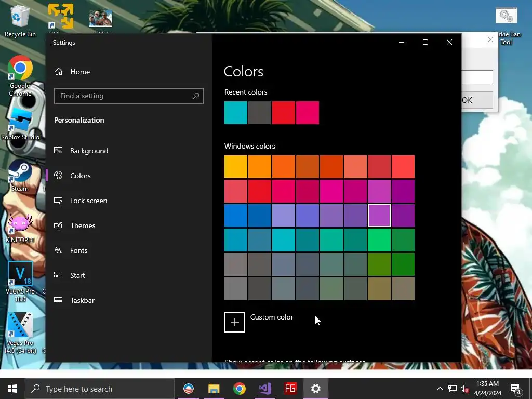Open the FG app in taskbar
Image resolution: width=532 pixels, height=399 pixels.
[290, 389]
